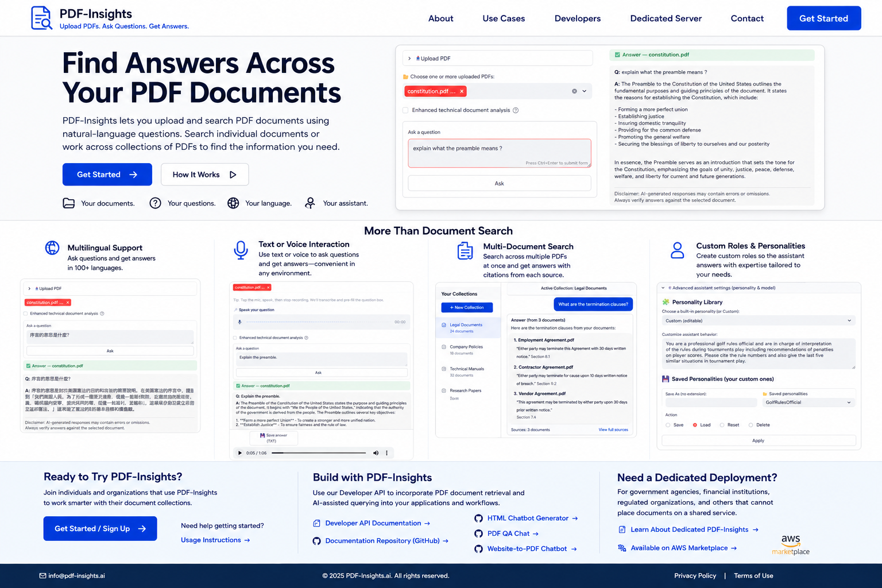882x588 pixels.
Task: Click the icon beside Available on AWS Marketplace
Action: click(x=622, y=548)
